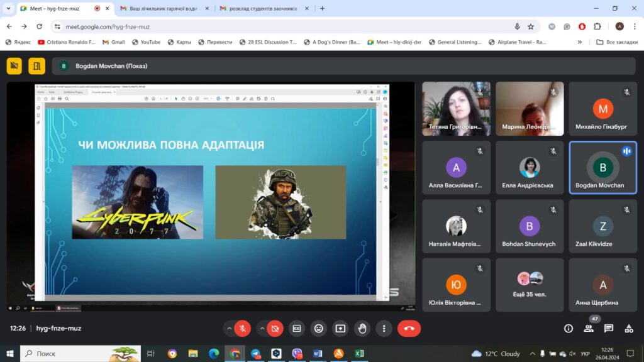Turn on the camera in Meet
644x362 pixels.
pos(275,328)
